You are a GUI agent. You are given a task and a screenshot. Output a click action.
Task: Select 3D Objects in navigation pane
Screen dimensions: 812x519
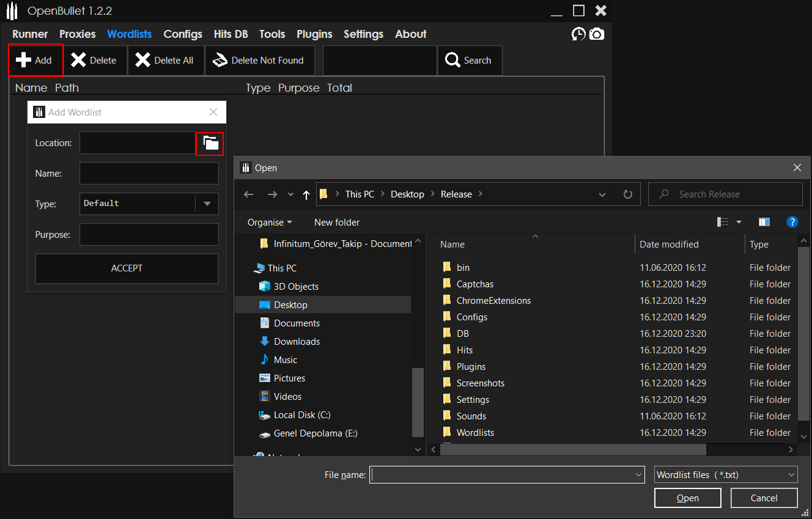click(x=296, y=287)
